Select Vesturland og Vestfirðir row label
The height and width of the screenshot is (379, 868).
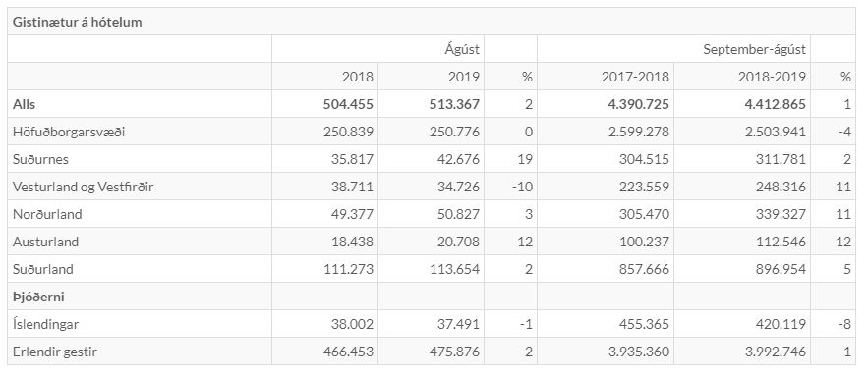click(83, 187)
